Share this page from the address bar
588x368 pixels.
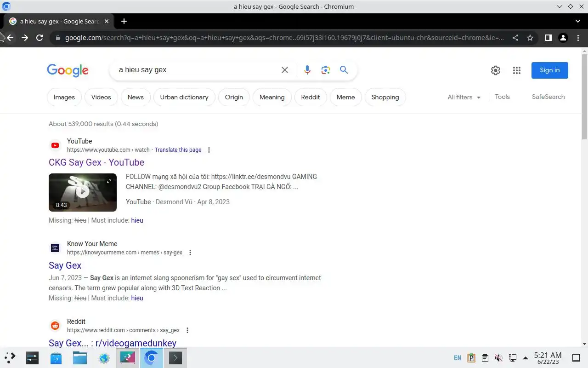pyautogui.click(x=515, y=38)
